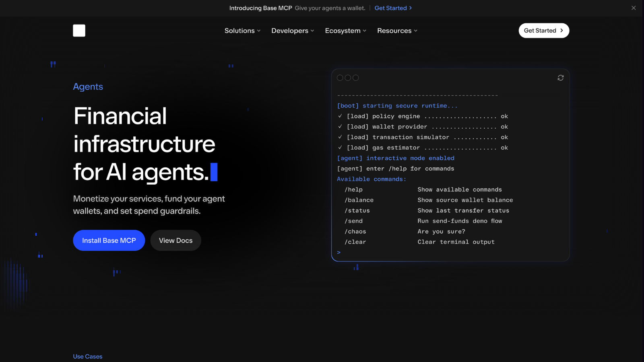
Task: Click 'Run send-funds demo flow' description
Action: pyautogui.click(x=460, y=221)
